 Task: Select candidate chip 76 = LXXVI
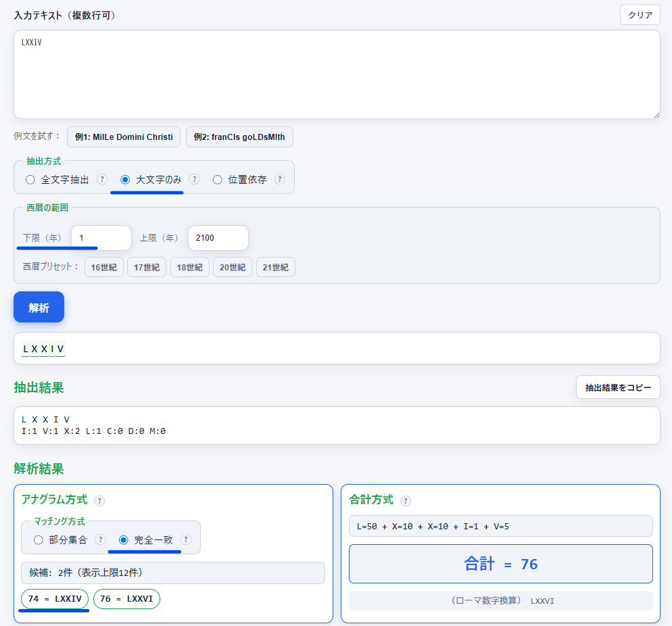coord(126,598)
